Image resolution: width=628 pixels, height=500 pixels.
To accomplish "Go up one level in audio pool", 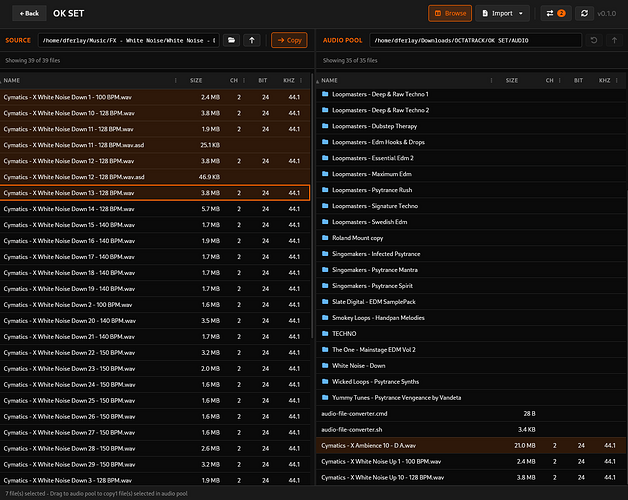I will click(x=614, y=40).
